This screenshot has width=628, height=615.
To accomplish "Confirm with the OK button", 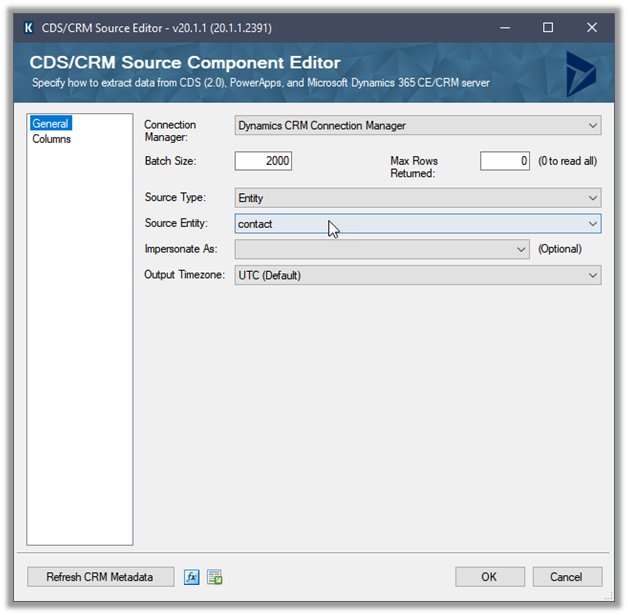I will 489,577.
